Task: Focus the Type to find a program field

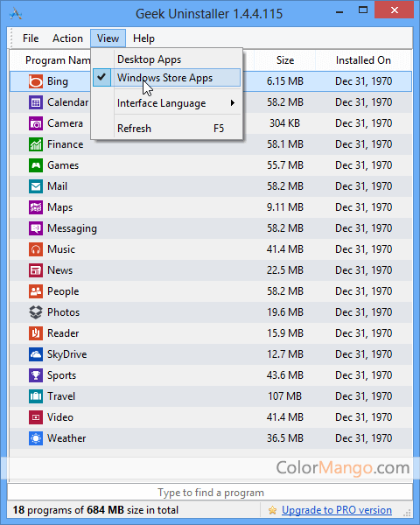Action: tap(210, 493)
